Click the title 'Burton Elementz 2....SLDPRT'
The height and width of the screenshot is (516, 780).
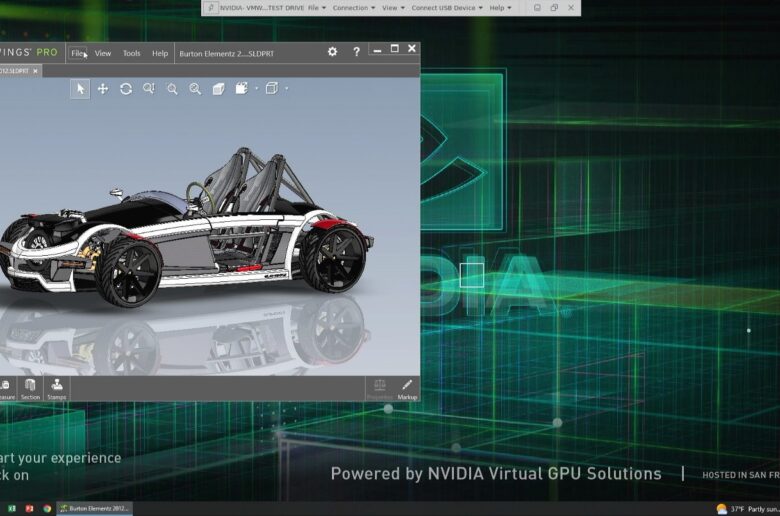point(226,54)
